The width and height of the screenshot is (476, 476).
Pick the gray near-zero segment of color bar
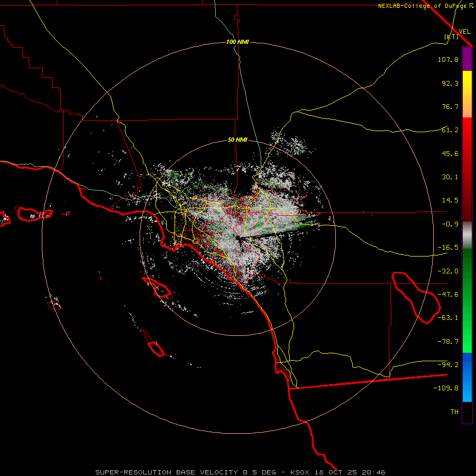[x=467, y=235]
